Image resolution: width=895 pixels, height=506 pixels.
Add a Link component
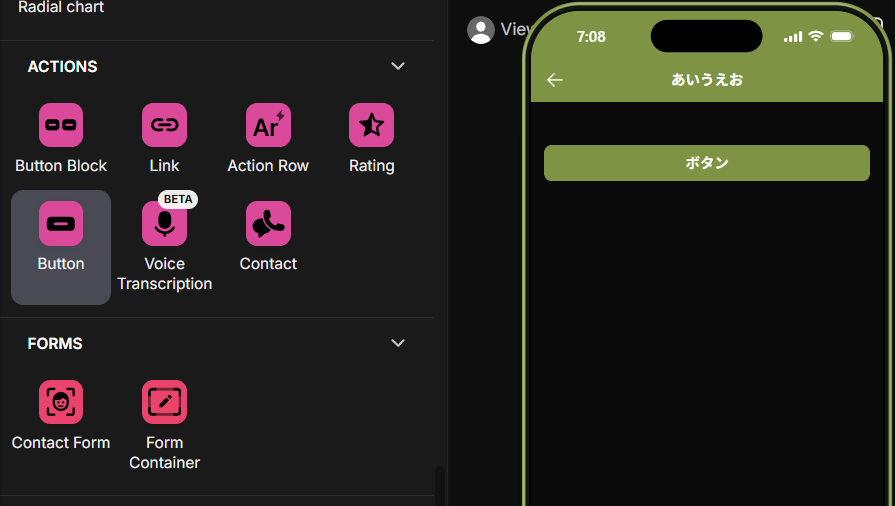(164, 125)
